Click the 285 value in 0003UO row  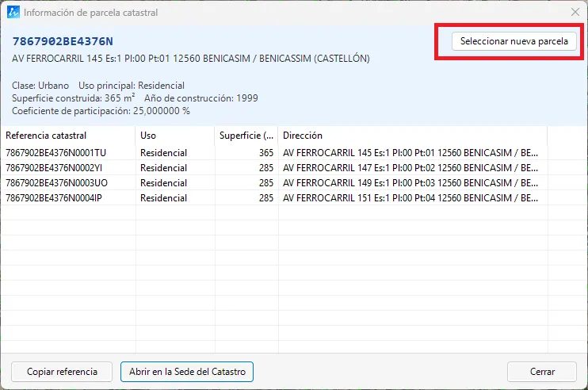tap(266, 182)
